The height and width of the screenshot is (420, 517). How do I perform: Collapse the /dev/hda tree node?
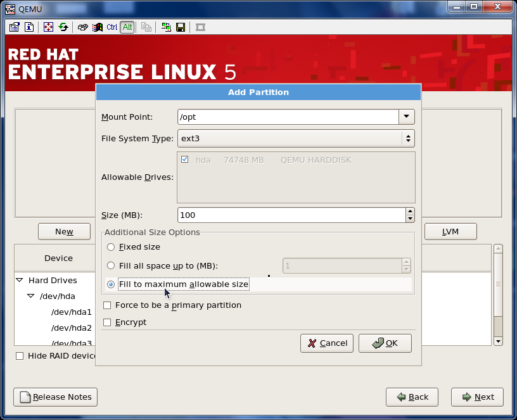(x=31, y=296)
